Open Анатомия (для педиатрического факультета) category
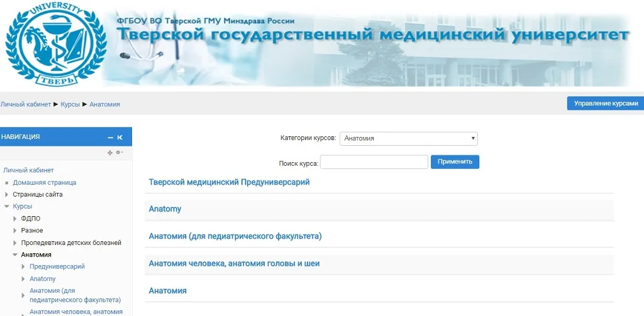This screenshot has width=644, height=316. (235, 236)
